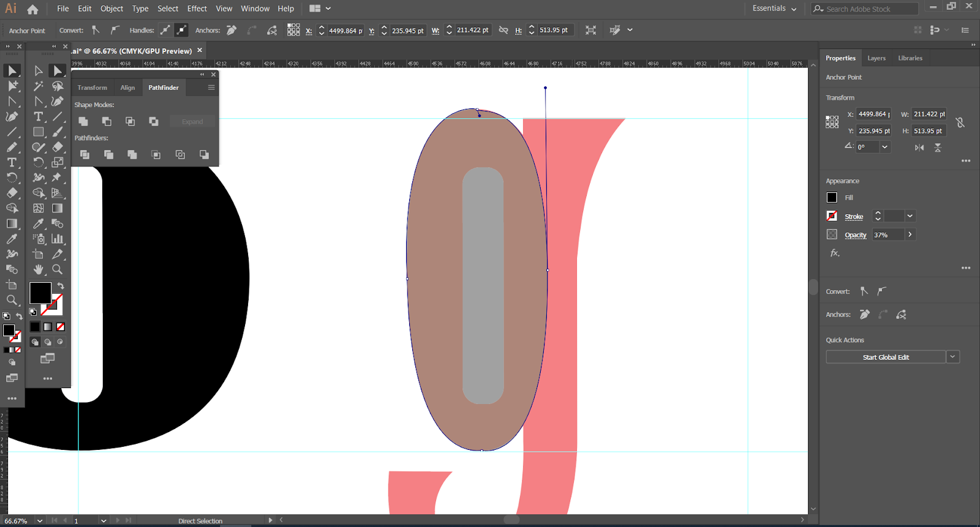Screen dimensions: 980x527
Task: Open the stroke weight dropdown in Appearance
Action: [910, 216]
